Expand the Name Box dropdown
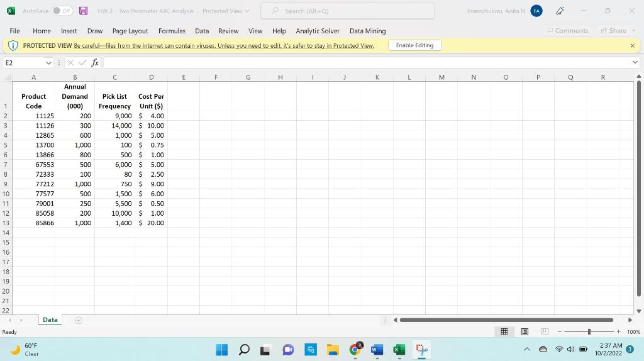Viewport: 644px width, 361px height. point(48,63)
